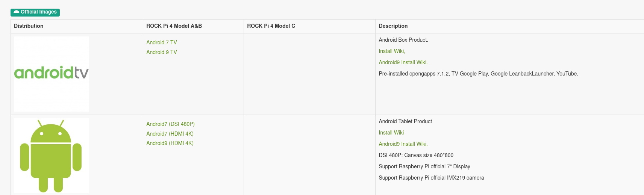Click the IMX219 camera support text
Viewport: 644px width, 195px height.
(x=431, y=178)
